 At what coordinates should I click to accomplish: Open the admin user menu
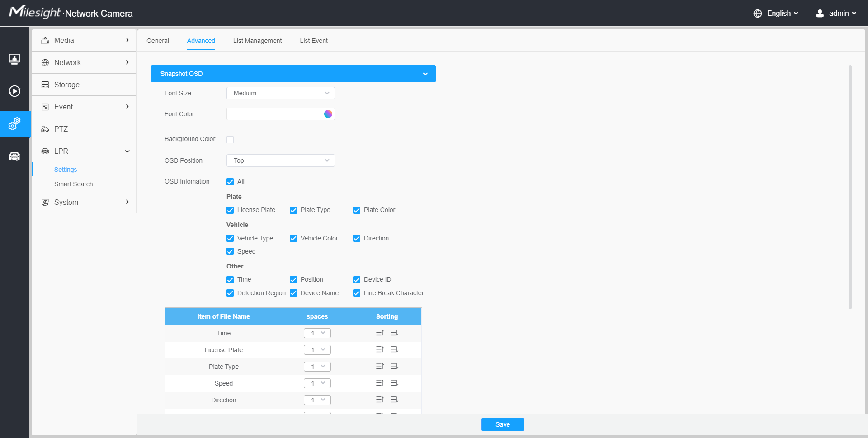(836, 13)
